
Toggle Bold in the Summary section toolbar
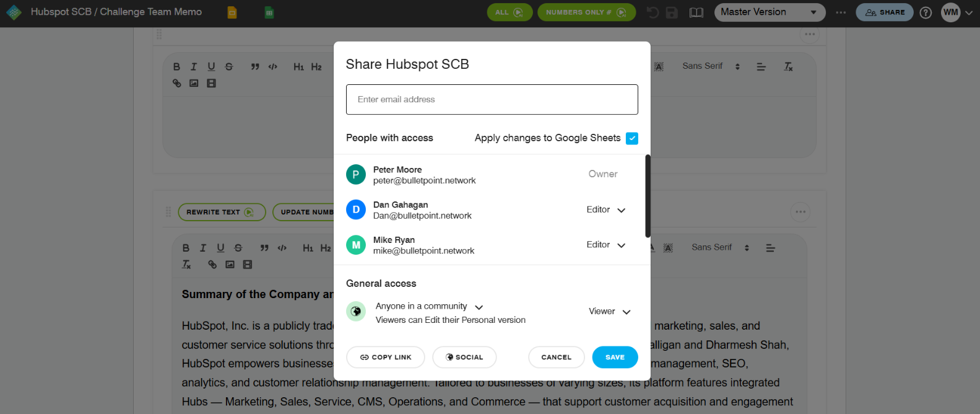(186, 248)
